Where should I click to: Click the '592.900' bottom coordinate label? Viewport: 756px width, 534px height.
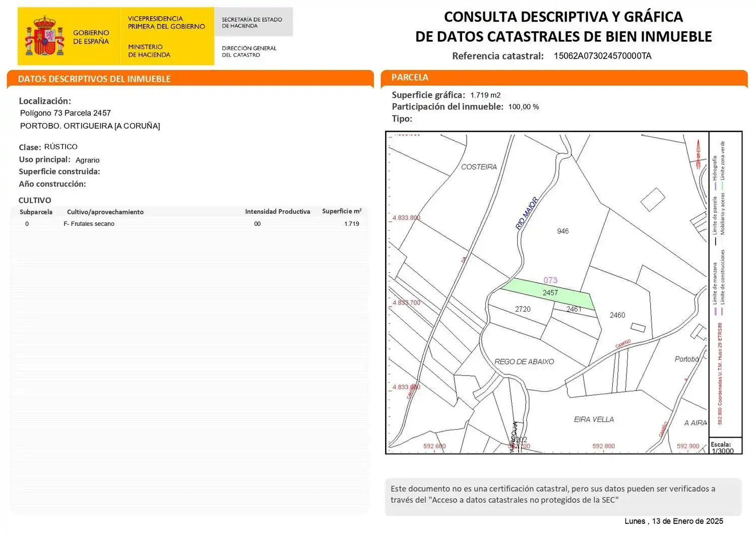688,446
